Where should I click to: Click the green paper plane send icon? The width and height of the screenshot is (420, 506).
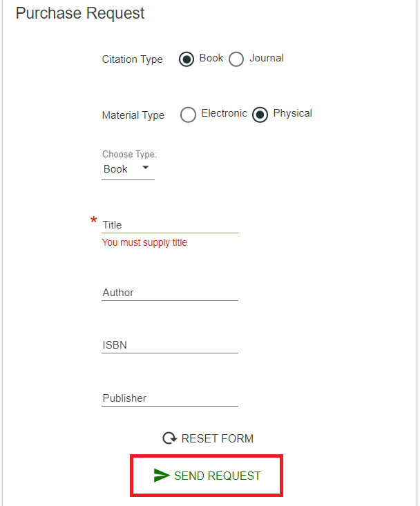click(x=162, y=476)
